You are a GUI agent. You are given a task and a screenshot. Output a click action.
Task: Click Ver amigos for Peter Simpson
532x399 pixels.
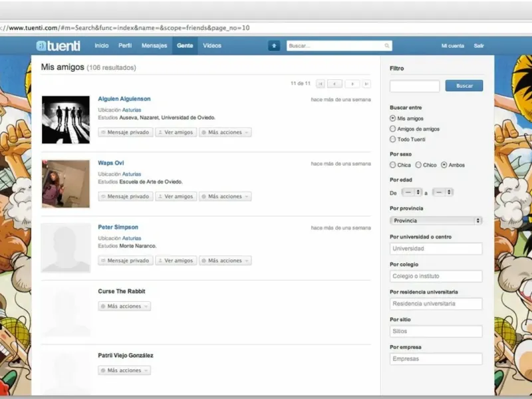coord(176,261)
